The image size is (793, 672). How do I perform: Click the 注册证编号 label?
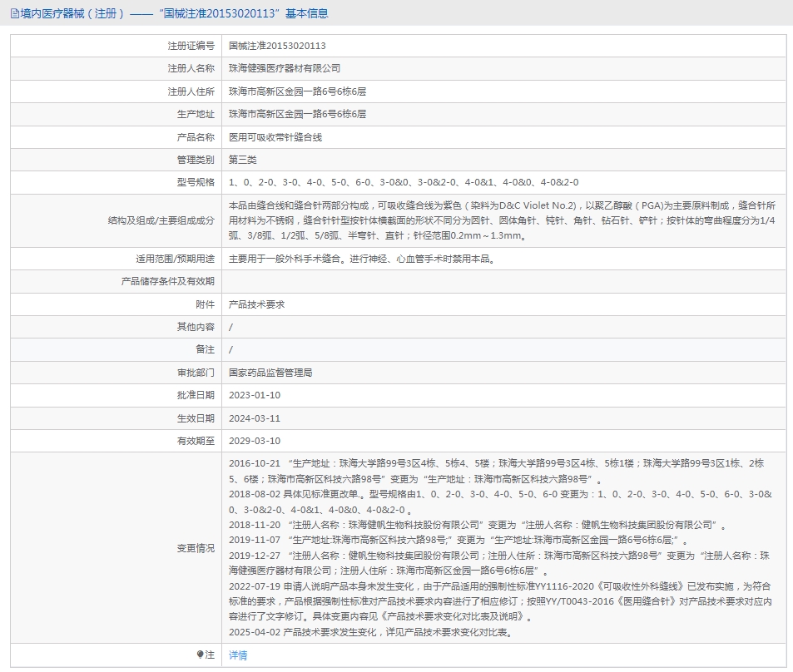coord(191,46)
